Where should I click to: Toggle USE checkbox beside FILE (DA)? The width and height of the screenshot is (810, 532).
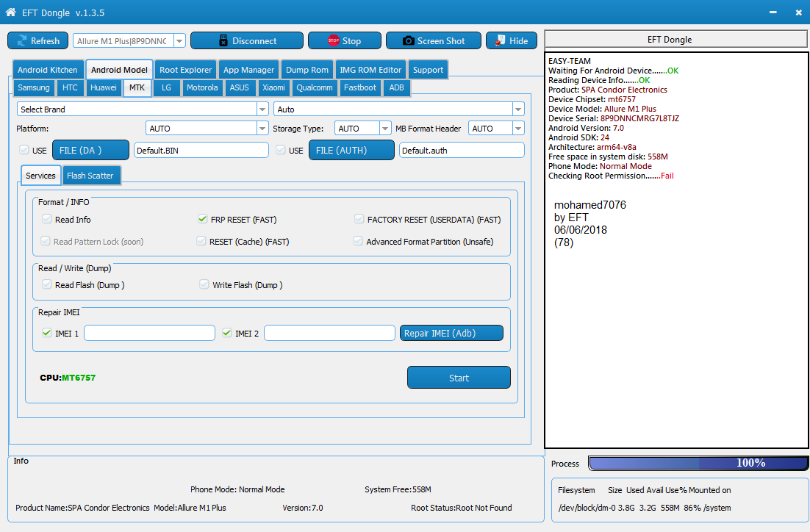[x=24, y=150]
